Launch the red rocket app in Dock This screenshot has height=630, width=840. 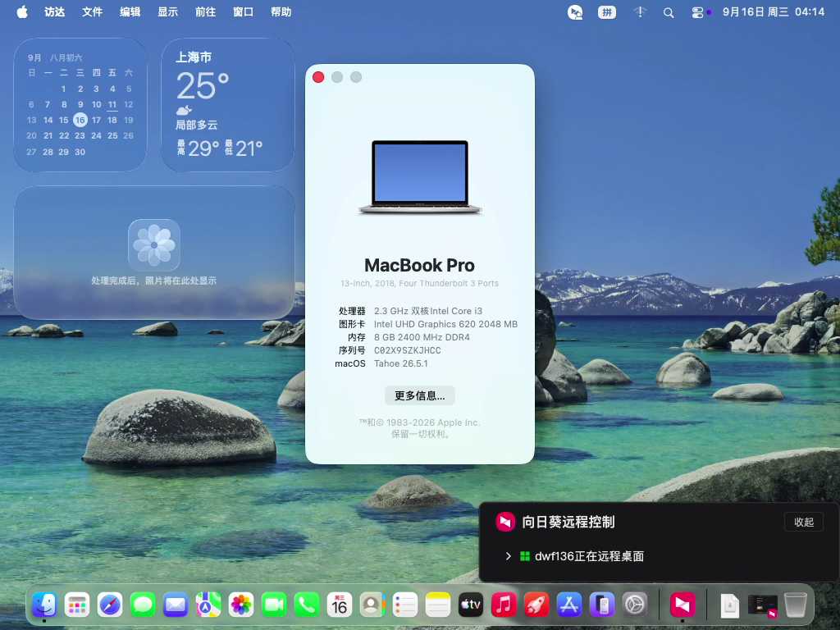(536, 605)
